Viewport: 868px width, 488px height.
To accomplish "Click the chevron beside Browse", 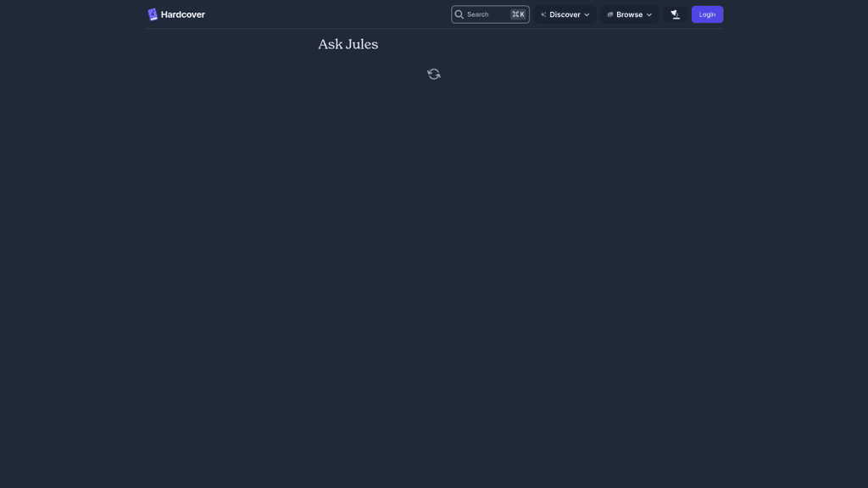I will tap(649, 14).
